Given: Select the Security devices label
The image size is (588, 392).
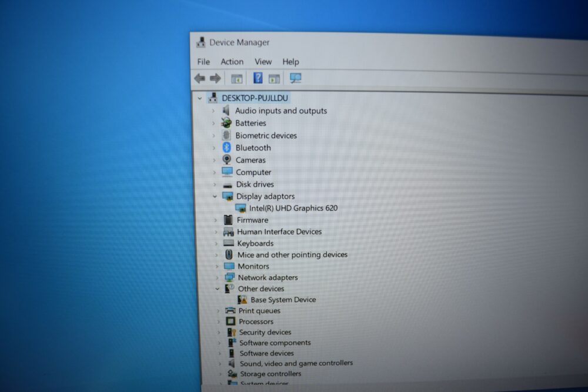Looking at the screenshot, I should [x=265, y=333].
